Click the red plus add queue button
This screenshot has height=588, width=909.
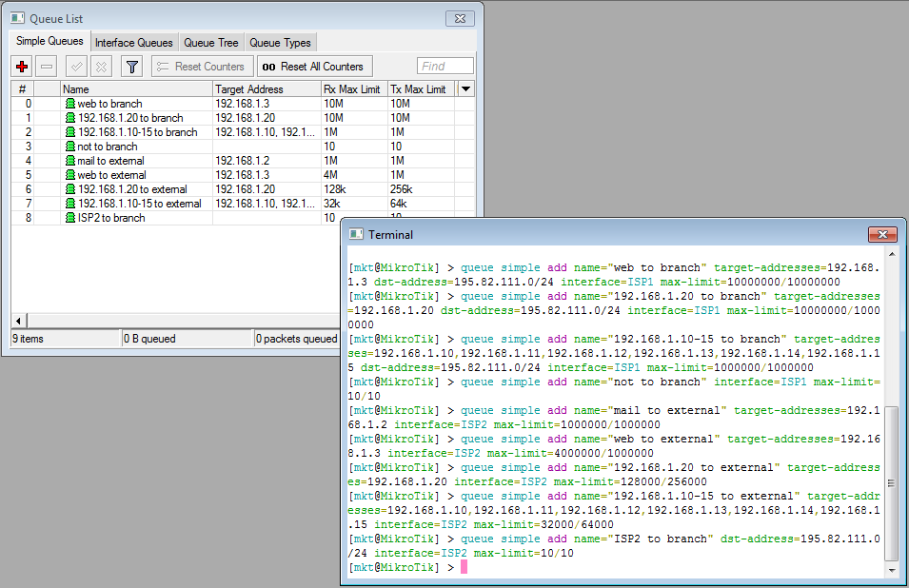coord(22,67)
